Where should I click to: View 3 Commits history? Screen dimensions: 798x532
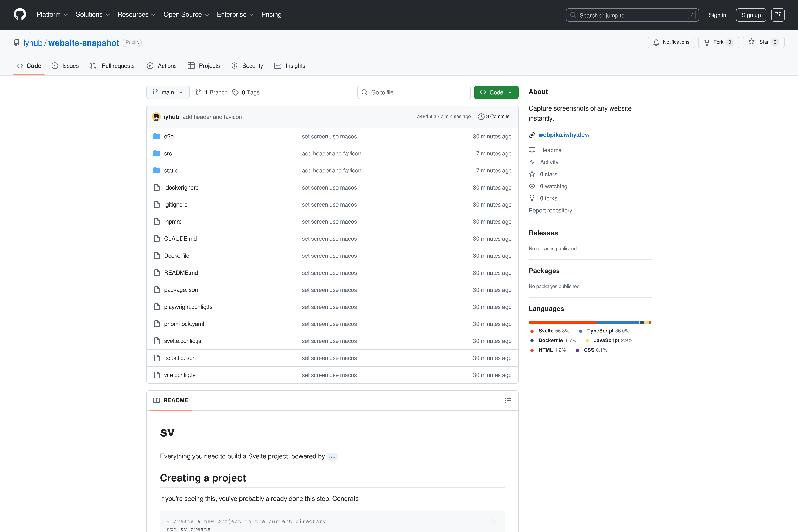(x=494, y=116)
